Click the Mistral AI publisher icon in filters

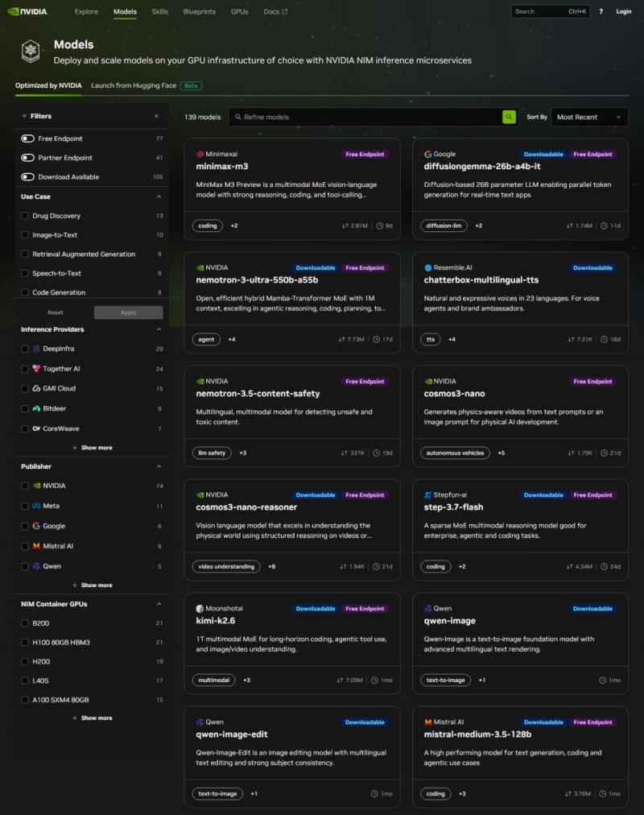coord(36,546)
